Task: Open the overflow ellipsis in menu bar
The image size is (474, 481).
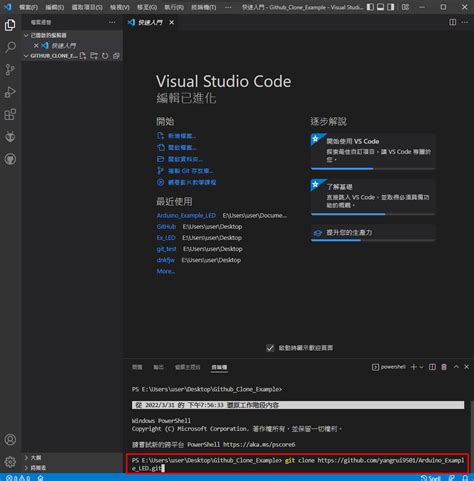Action: point(228,7)
